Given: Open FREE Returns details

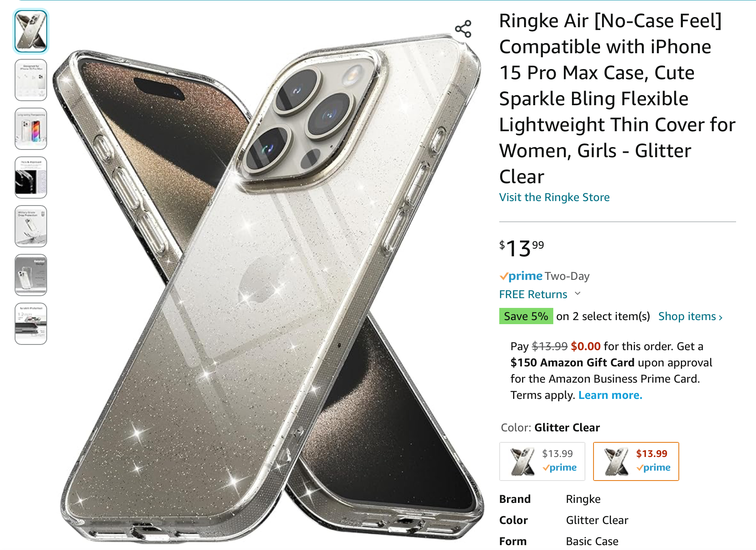Looking at the screenshot, I should [x=533, y=294].
